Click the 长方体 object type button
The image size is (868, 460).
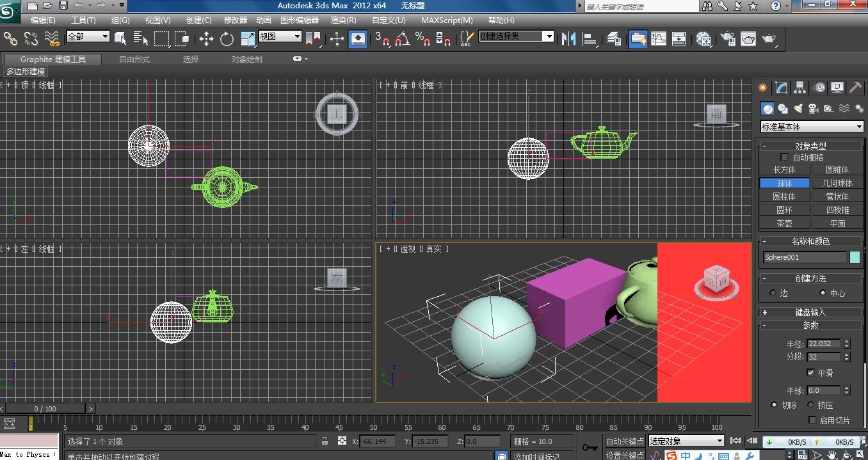[784, 170]
